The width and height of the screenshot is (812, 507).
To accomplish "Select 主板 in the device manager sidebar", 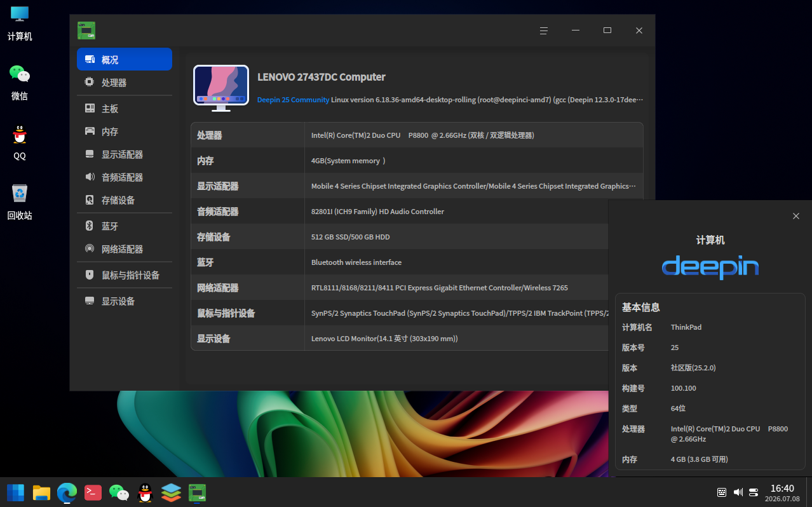I will pyautogui.click(x=125, y=109).
